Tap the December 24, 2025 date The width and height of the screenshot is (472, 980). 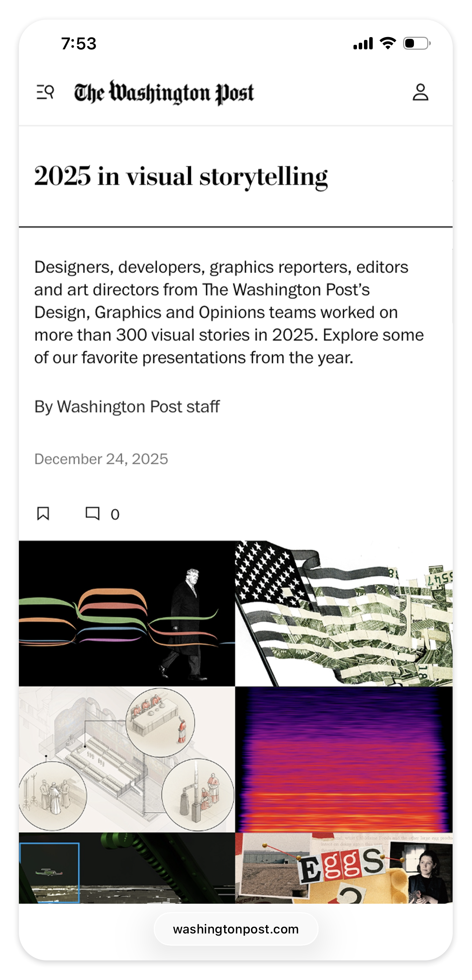tap(101, 459)
